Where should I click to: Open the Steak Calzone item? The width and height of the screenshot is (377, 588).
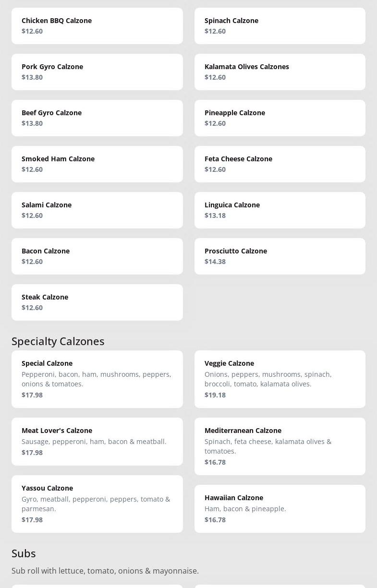97,302
